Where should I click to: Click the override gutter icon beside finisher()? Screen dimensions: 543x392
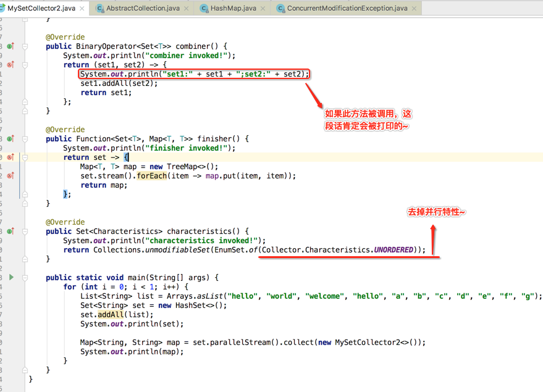[11, 139]
